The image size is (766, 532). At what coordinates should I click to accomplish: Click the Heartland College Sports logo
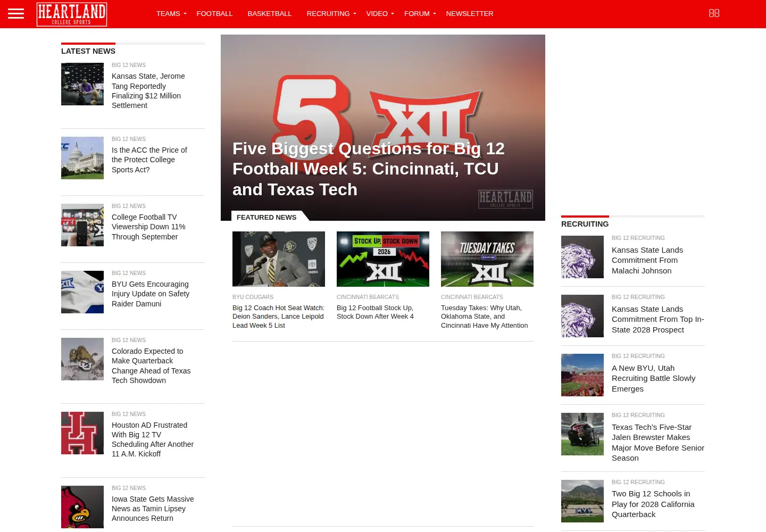pos(72,14)
